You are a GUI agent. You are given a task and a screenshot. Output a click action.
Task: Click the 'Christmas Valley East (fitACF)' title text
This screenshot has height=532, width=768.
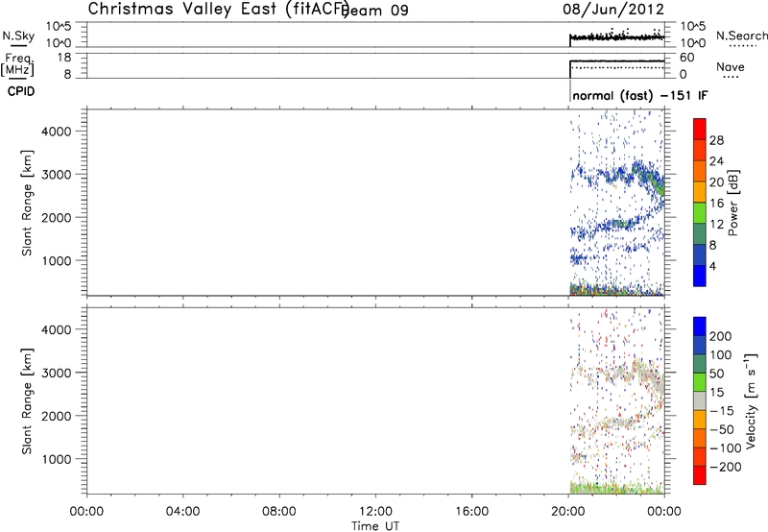[219, 10]
